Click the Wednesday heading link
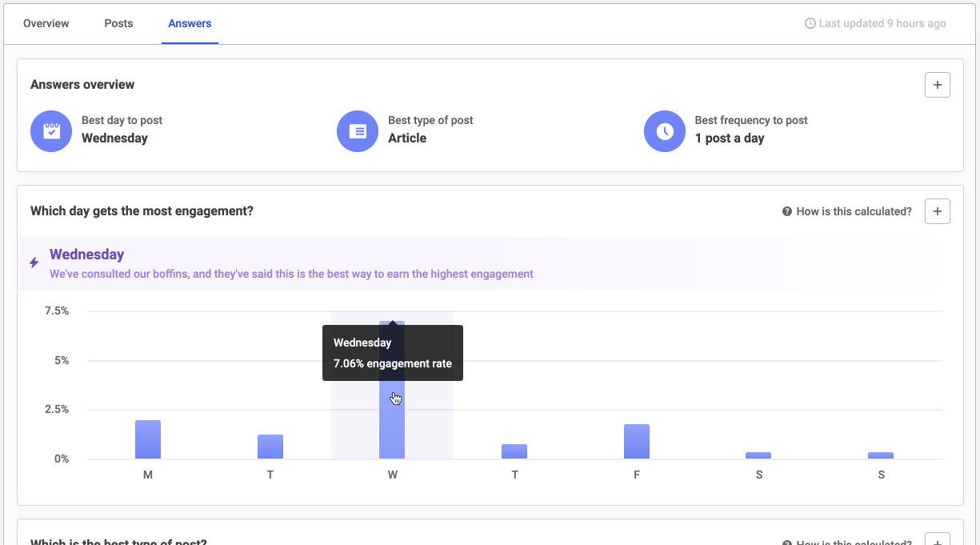 coord(86,254)
